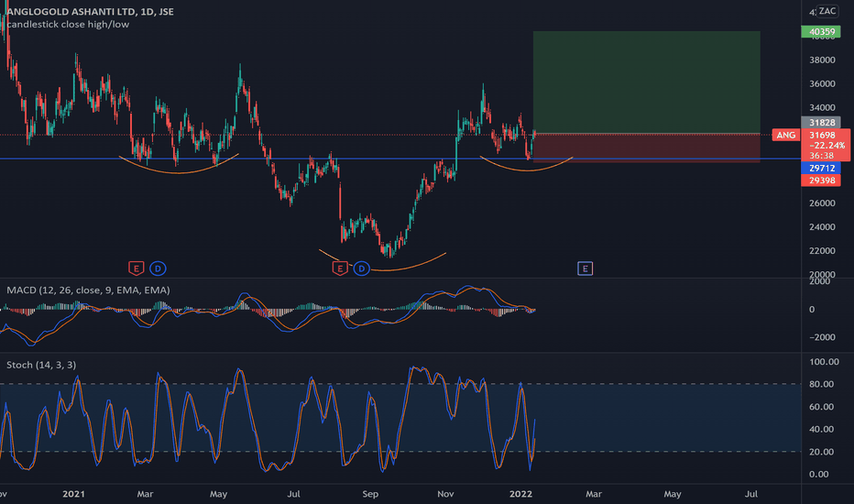Click the 80.00 Stoch axis label
The image size is (854, 504).
(x=822, y=384)
